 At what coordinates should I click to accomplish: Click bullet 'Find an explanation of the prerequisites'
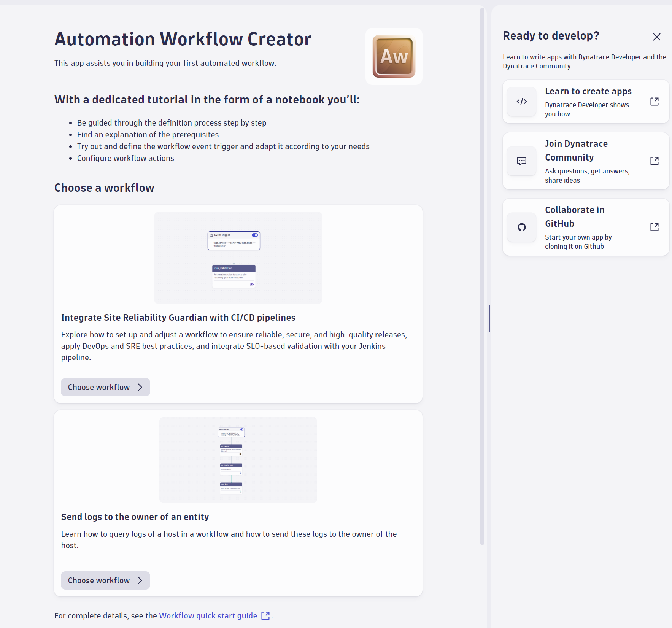[x=148, y=135]
